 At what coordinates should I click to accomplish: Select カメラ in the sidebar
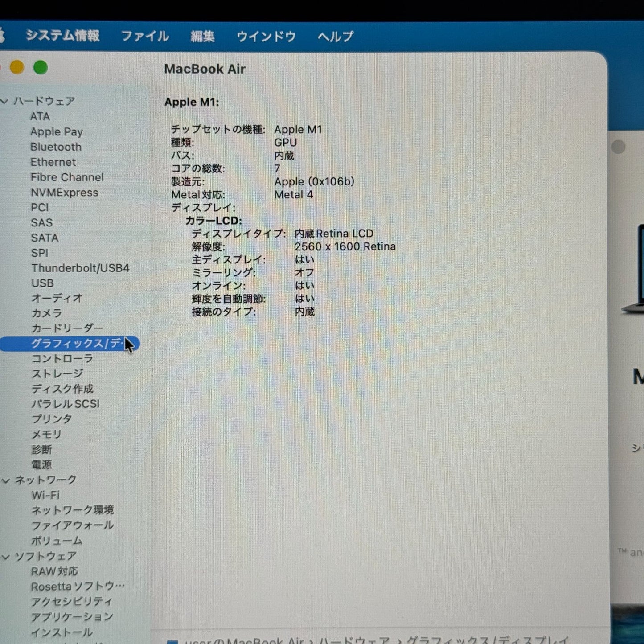46,313
